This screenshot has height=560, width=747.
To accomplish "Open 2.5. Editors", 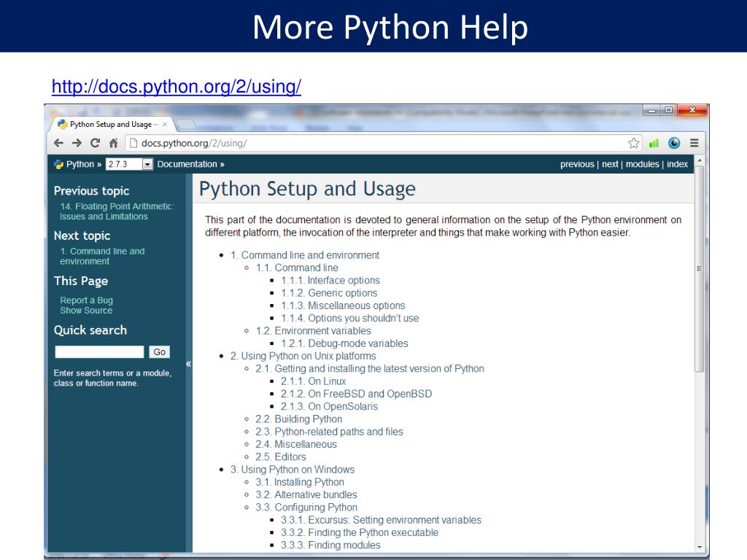I will [281, 457].
